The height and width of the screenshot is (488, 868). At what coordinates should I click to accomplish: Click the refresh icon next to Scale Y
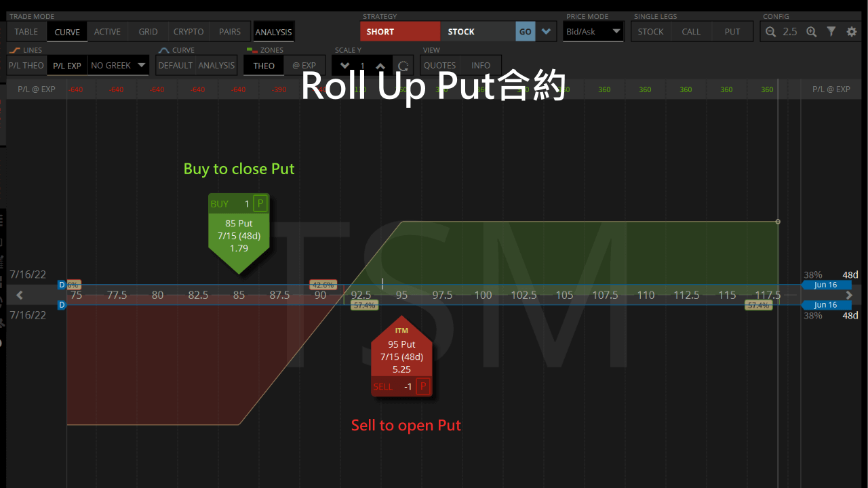point(403,65)
